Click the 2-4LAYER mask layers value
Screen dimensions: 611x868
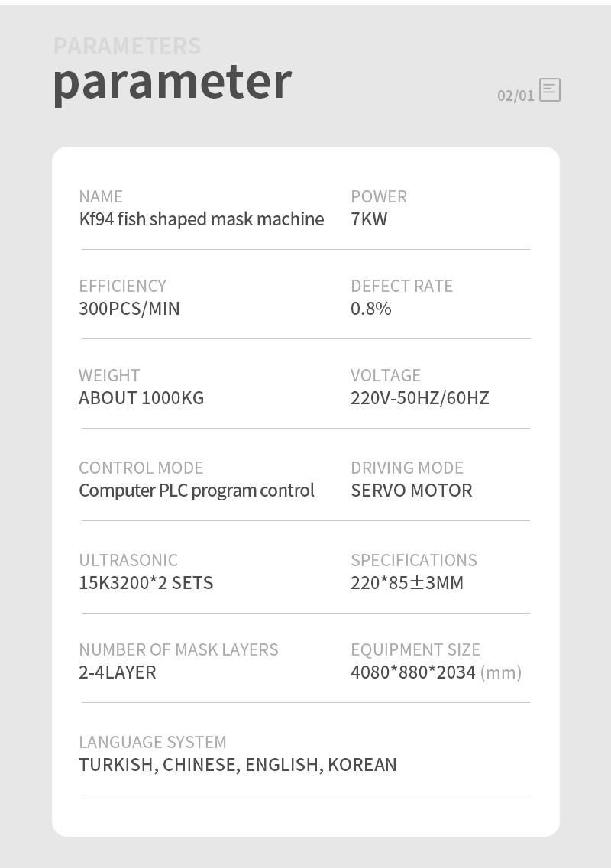118,672
